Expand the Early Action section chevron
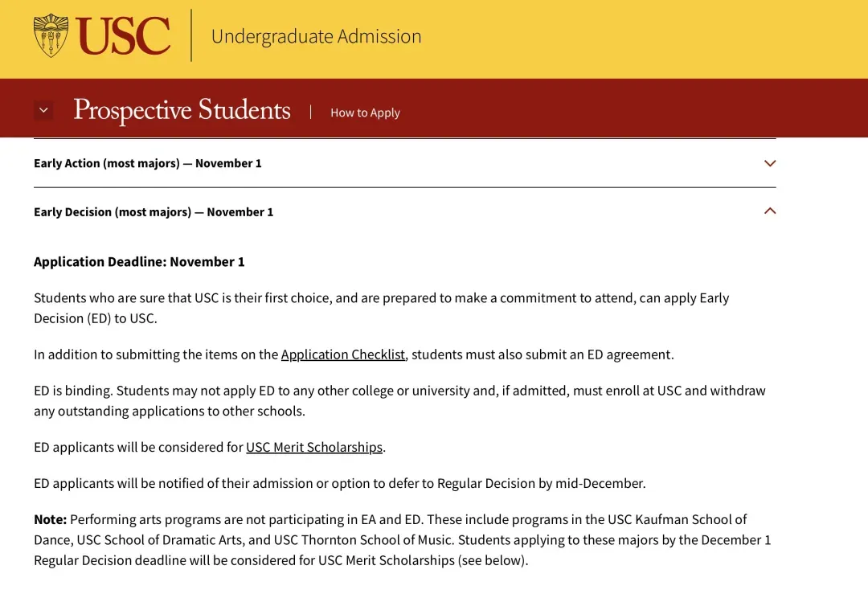 pyautogui.click(x=769, y=163)
